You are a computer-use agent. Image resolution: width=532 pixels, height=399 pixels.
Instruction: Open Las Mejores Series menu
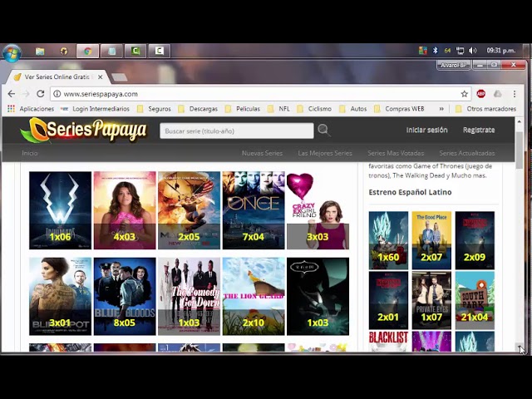pos(325,153)
